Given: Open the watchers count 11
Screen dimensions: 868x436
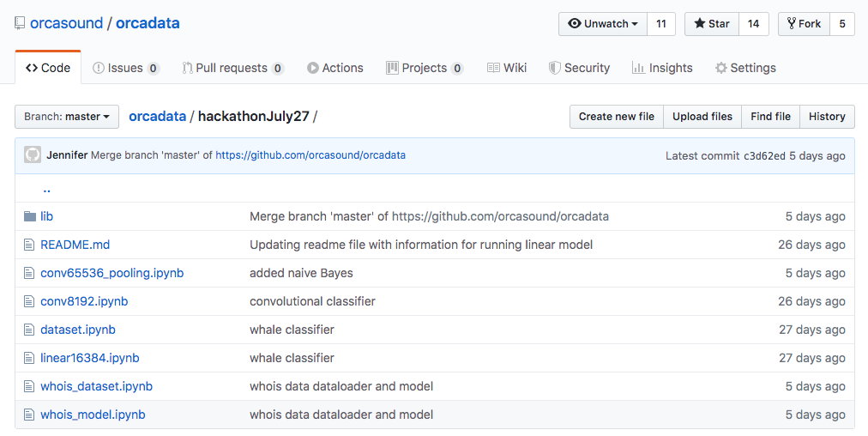Looking at the screenshot, I should point(661,24).
